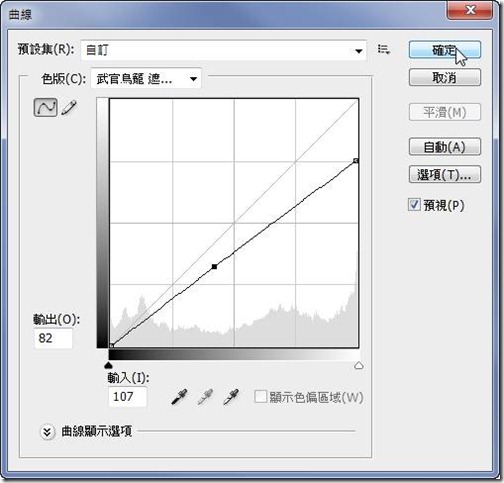This screenshot has width=504, height=483.
Task: Expand the 曲線顯示選項 section
Action: [47, 432]
